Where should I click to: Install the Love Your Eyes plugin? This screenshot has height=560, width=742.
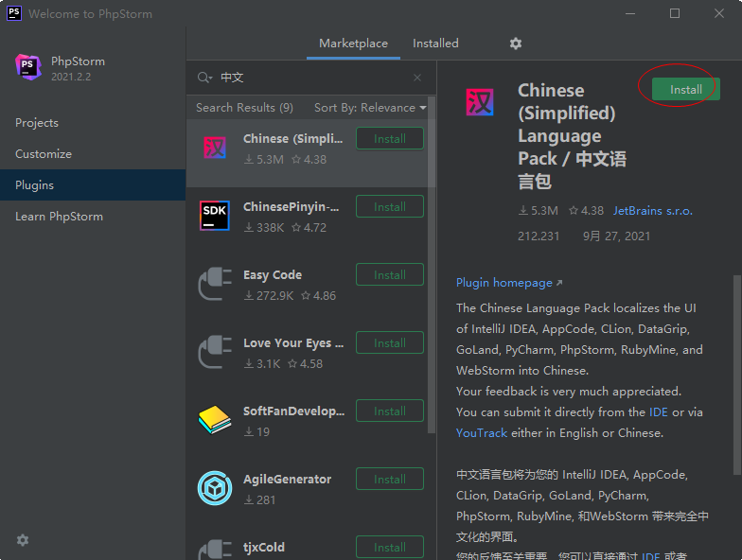coord(390,342)
